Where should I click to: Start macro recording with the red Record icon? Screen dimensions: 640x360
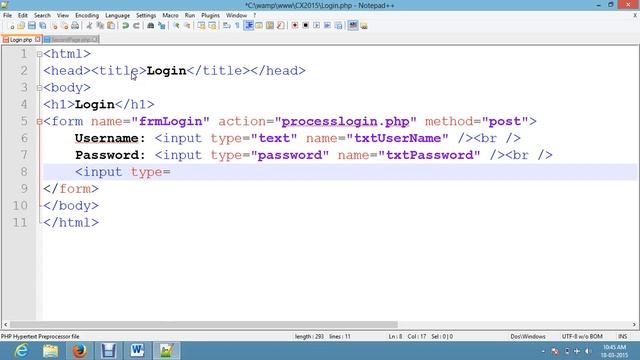295,26
